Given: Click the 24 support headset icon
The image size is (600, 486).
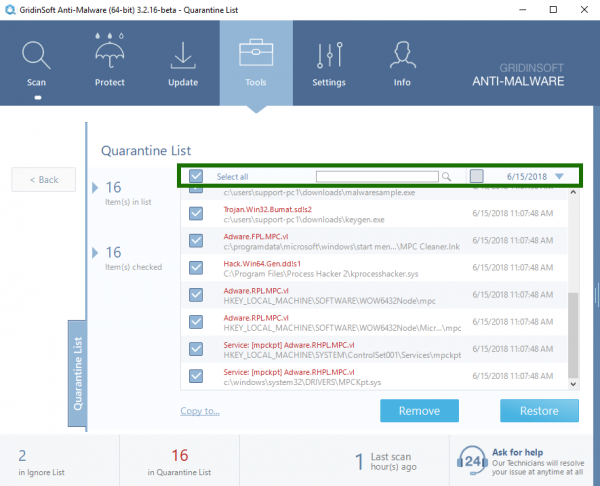Looking at the screenshot, I should pyautogui.click(x=472, y=460).
